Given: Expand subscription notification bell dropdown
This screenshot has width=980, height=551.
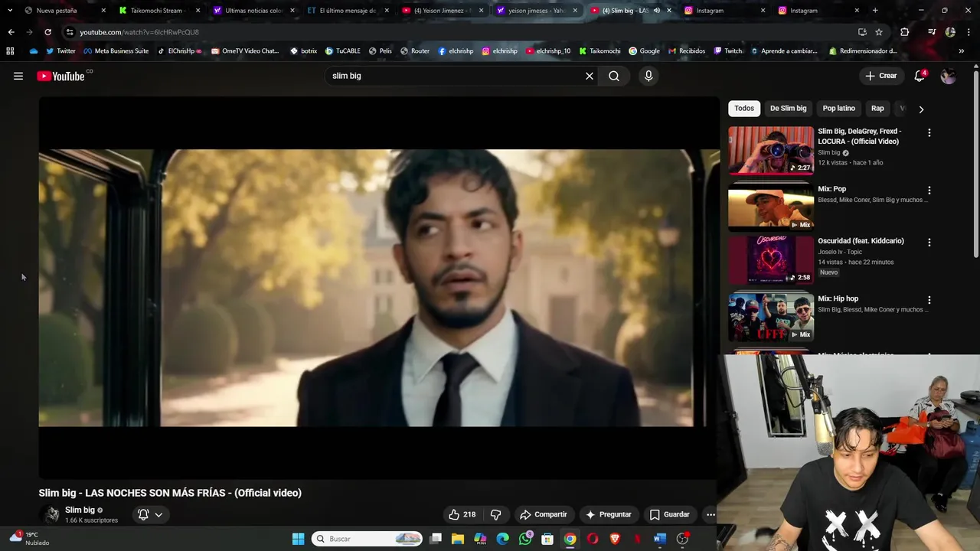Looking at the screenshot, I should pos(150,514).
